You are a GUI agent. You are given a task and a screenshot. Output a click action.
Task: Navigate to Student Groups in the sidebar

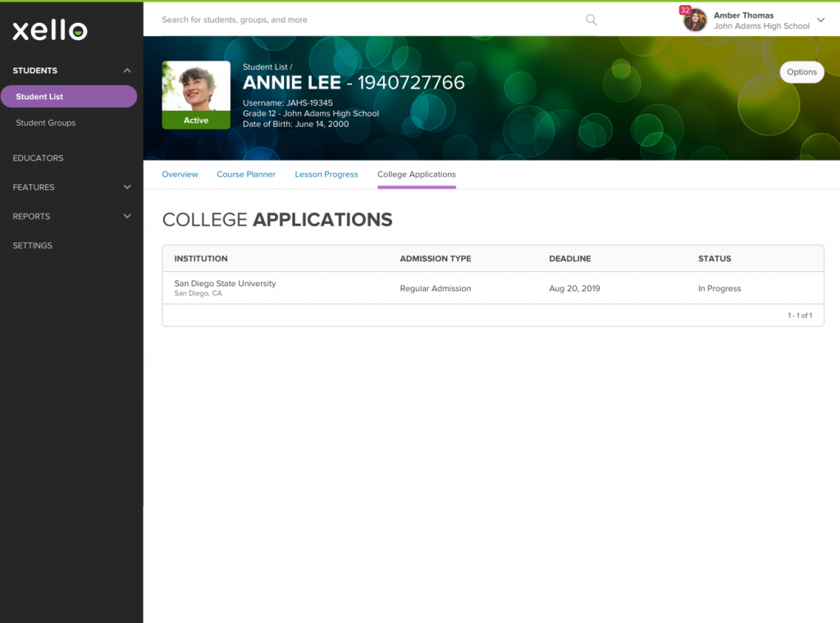coord(46,122)
